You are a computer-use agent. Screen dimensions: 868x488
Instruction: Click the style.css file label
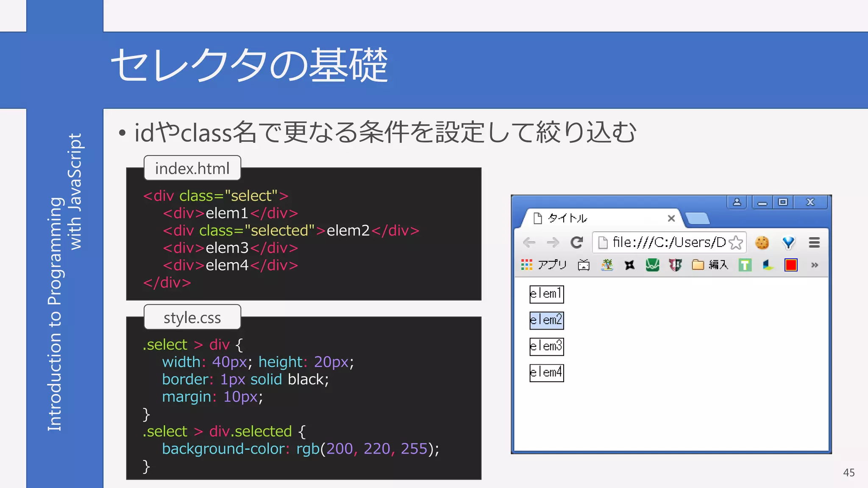[x=192, y=317]
